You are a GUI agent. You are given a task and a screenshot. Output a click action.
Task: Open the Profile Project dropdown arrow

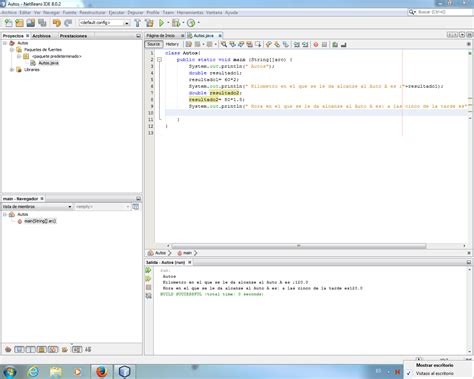199,23
